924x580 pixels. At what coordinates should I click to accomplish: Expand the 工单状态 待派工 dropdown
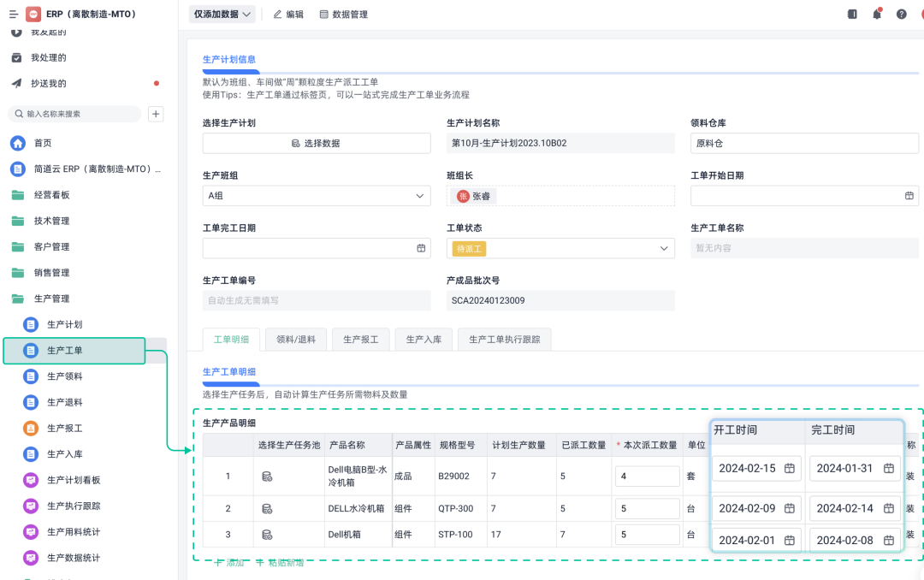coord(560,248)
